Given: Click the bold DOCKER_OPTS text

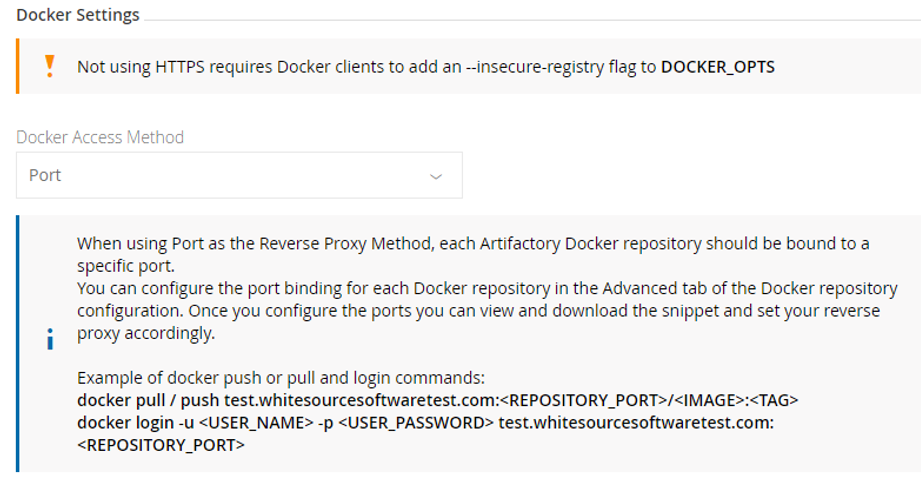Looking at the screenshot, I should click(x=718, y=67).
